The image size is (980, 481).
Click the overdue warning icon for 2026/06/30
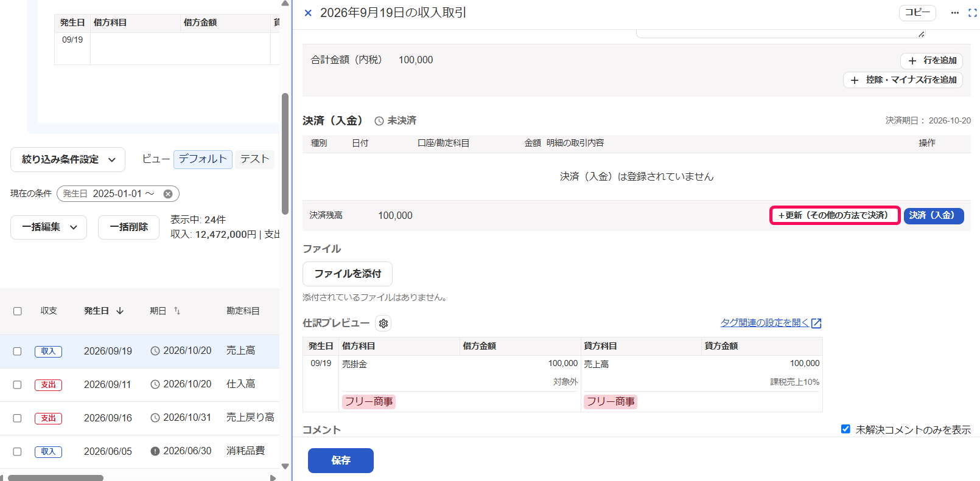(x=155, y=451)
